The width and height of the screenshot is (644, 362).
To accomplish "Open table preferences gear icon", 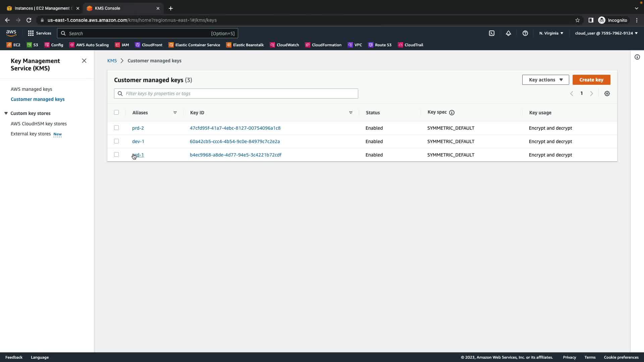I will (607, 94).
